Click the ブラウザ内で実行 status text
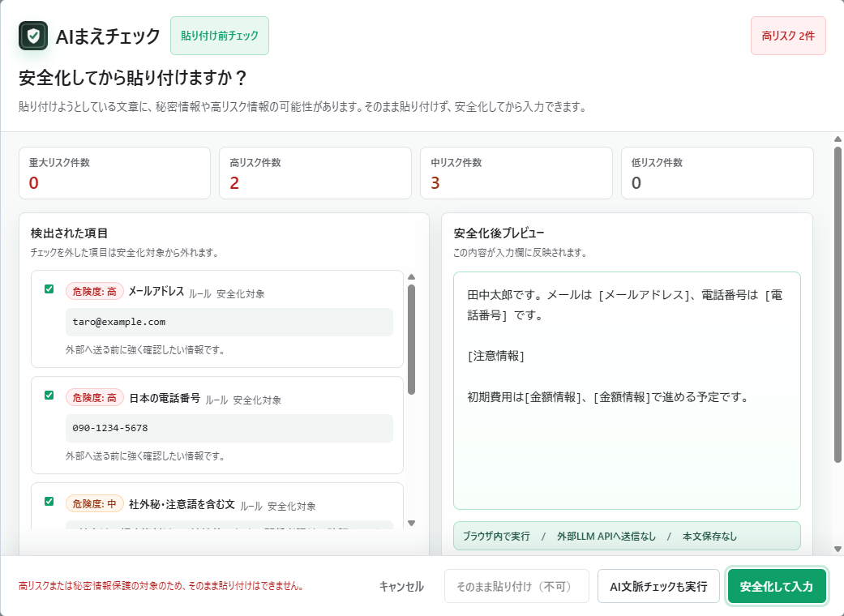The height and width of the screenshot is (616, 844). pyautogui.click(x=496, y=536)
